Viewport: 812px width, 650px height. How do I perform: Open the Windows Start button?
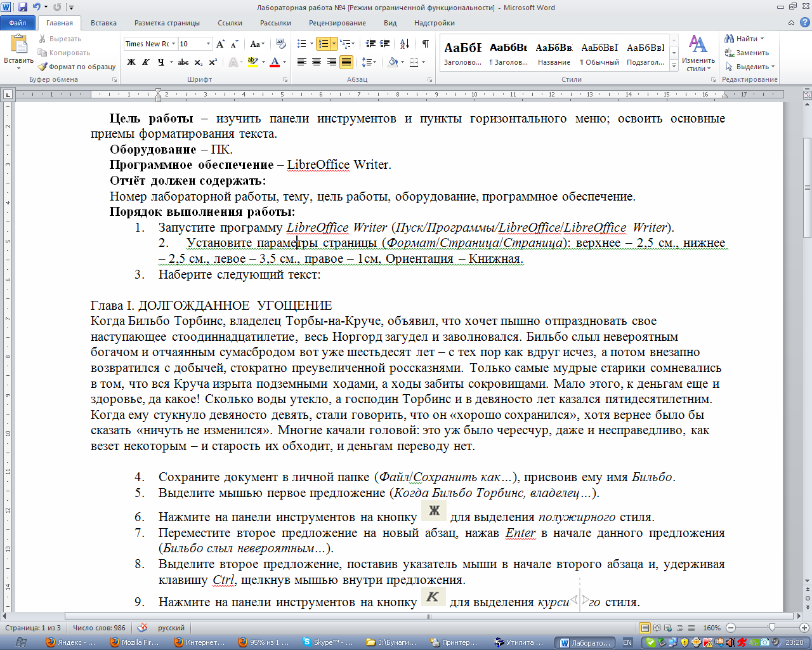pyautogui.click(x=21, y=642)
